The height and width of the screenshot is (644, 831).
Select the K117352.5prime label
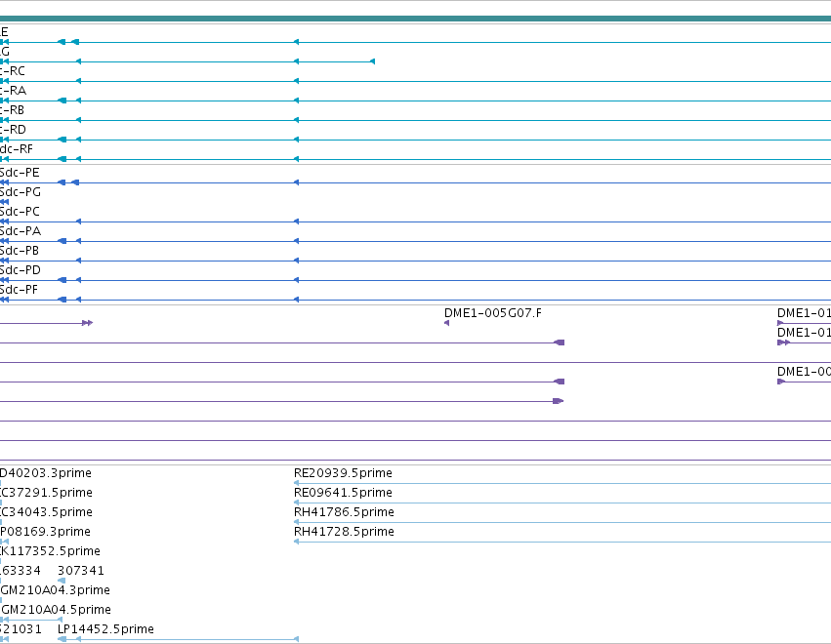[51, 551]
